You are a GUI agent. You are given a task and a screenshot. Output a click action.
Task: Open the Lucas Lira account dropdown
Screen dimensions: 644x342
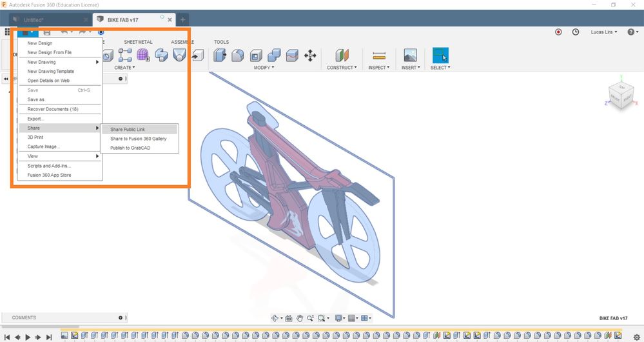tap(604, 32)
